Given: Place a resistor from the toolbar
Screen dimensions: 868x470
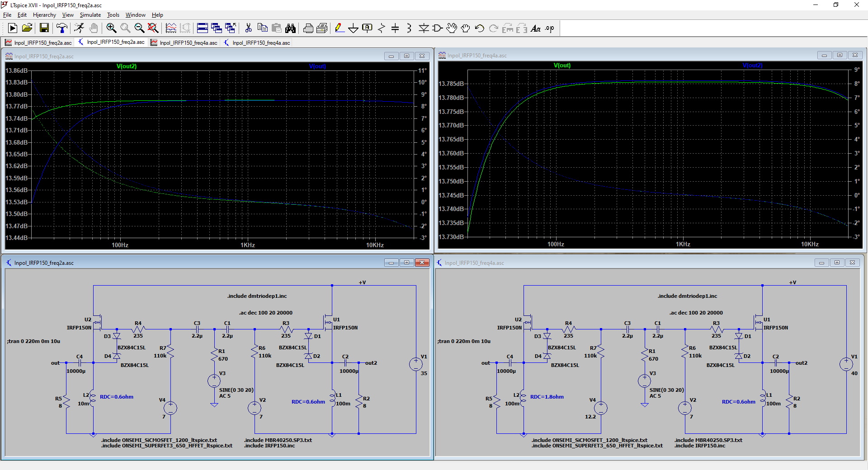Looking at the screenshot, I should tap(381, 28).
